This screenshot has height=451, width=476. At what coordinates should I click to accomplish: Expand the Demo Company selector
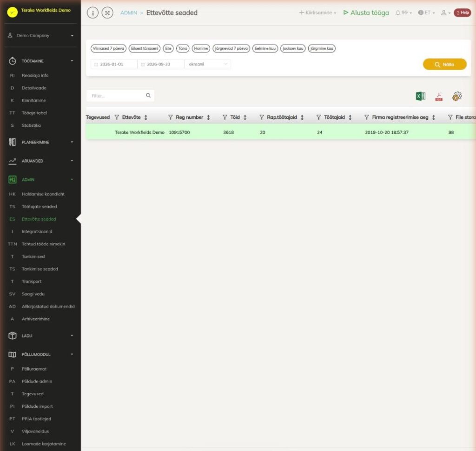(x=41, y=35)
